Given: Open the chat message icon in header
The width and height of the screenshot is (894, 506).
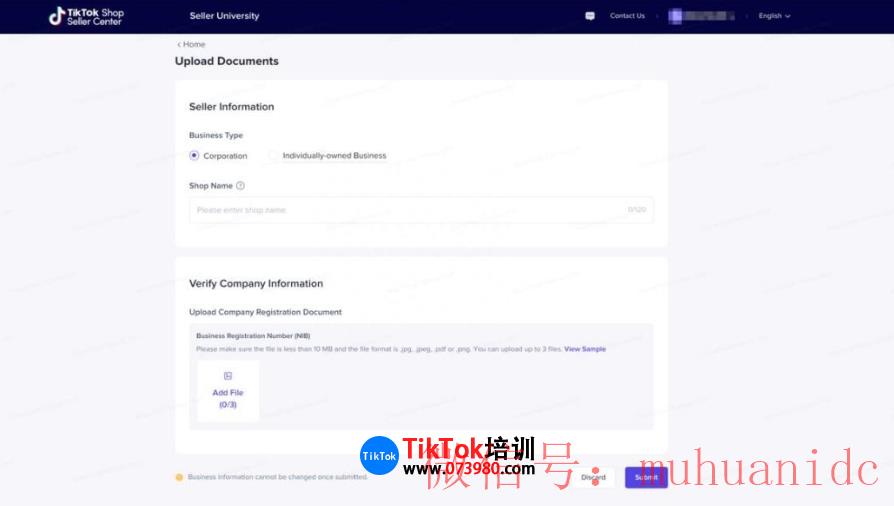Looking at the screenshot, I should tap(590, 16).
